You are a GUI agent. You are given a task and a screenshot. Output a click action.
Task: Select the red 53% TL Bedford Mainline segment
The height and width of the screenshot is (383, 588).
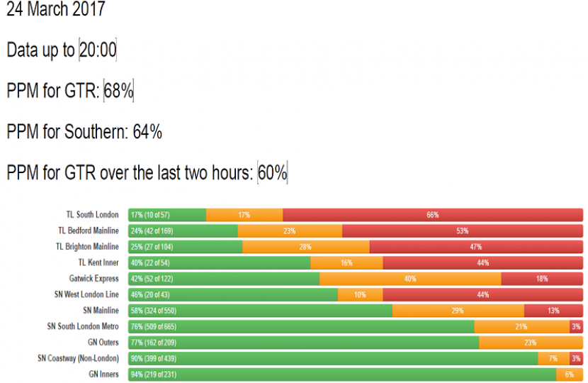point(462,231)
